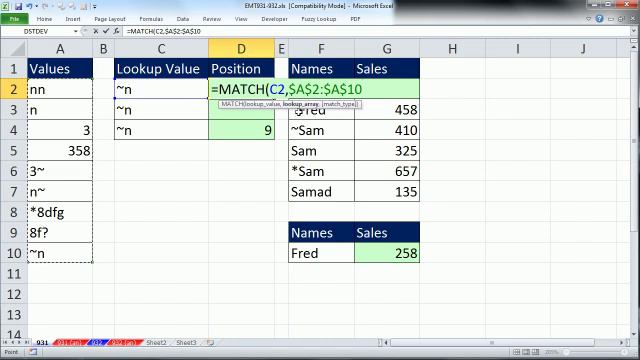Expand the formula bar
Image resolution: width=640 pixels, height=360 pixels.
pos(633,31)
